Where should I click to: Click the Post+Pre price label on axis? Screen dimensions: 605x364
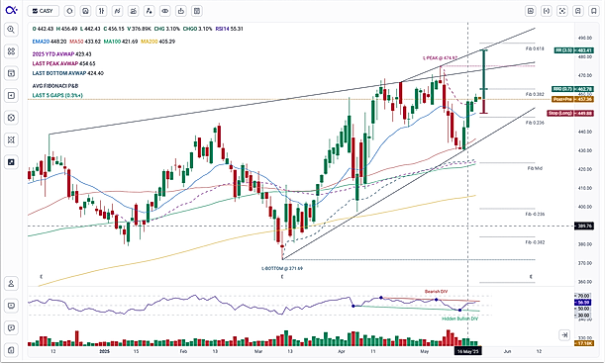(572, 99)
